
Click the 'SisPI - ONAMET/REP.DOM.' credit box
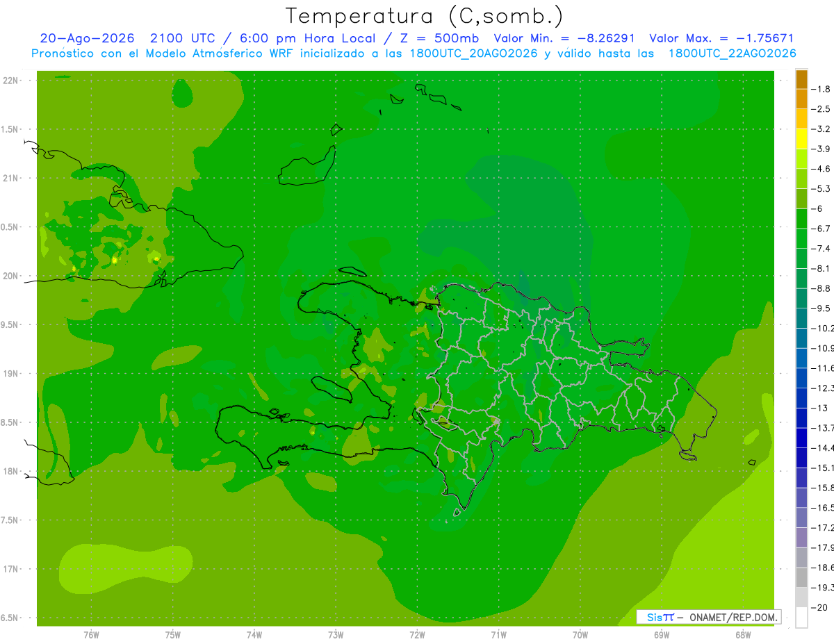tap(709, 617)
